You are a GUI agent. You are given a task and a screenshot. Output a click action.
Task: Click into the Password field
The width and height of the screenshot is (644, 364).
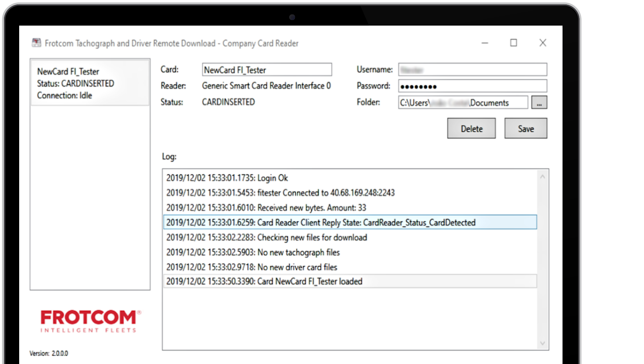tap(473, 86)
